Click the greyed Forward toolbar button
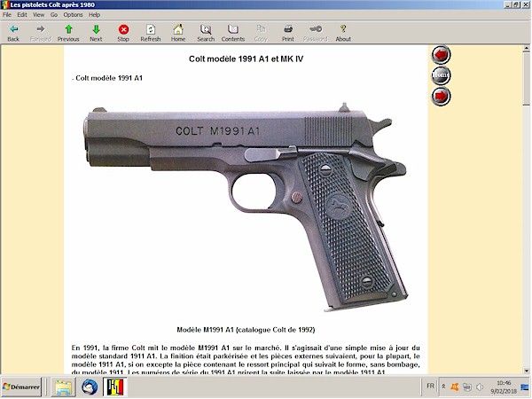 click(x=41, y=33)
